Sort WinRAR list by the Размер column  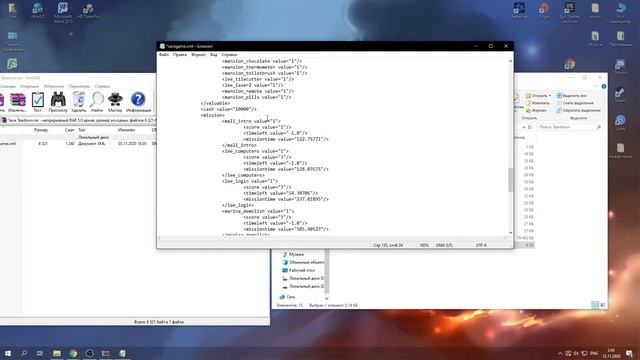(x=41, y=130)
